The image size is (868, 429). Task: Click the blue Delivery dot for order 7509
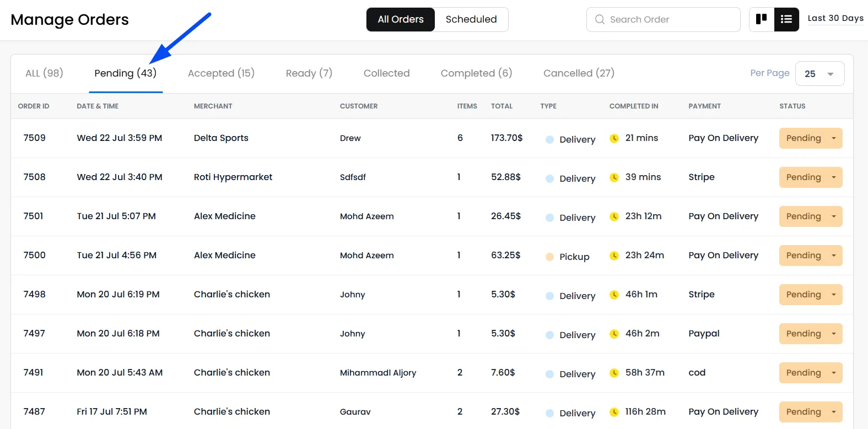[x=549, y=140]
